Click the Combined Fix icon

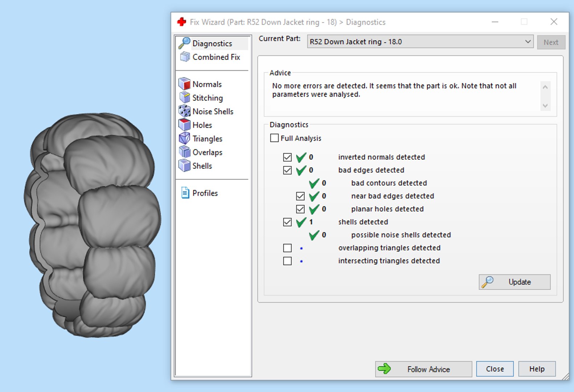(185, 57)
